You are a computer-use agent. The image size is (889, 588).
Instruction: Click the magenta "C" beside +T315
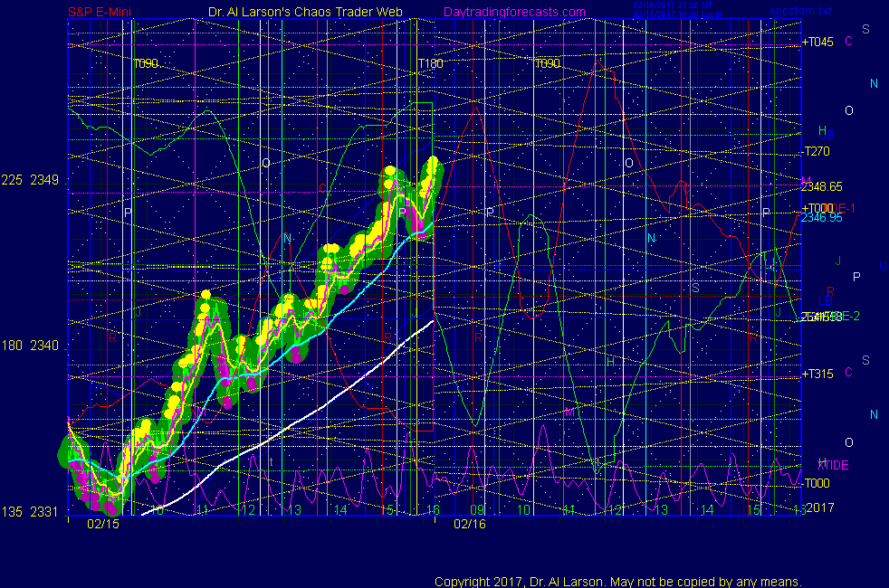coord(849,372)
